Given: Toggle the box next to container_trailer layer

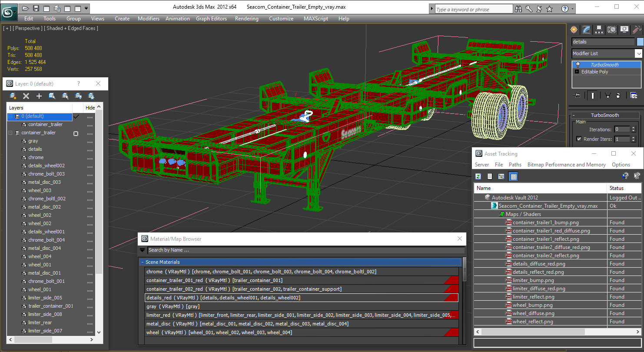Looking at the screenshot, I should (x=76, y=133).
